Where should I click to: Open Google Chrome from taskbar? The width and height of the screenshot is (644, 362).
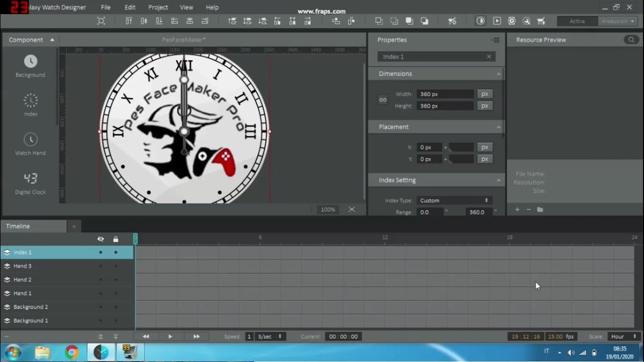click(x=72, y=352)
